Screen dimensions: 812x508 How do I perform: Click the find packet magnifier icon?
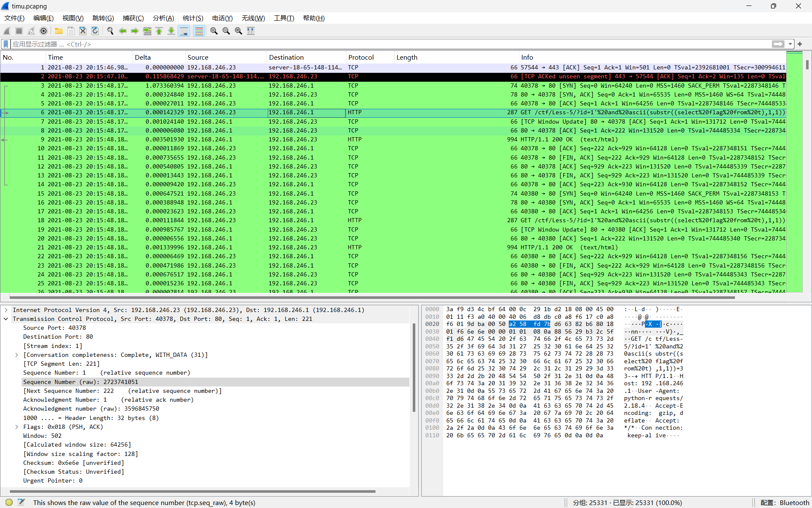(110, 31)
